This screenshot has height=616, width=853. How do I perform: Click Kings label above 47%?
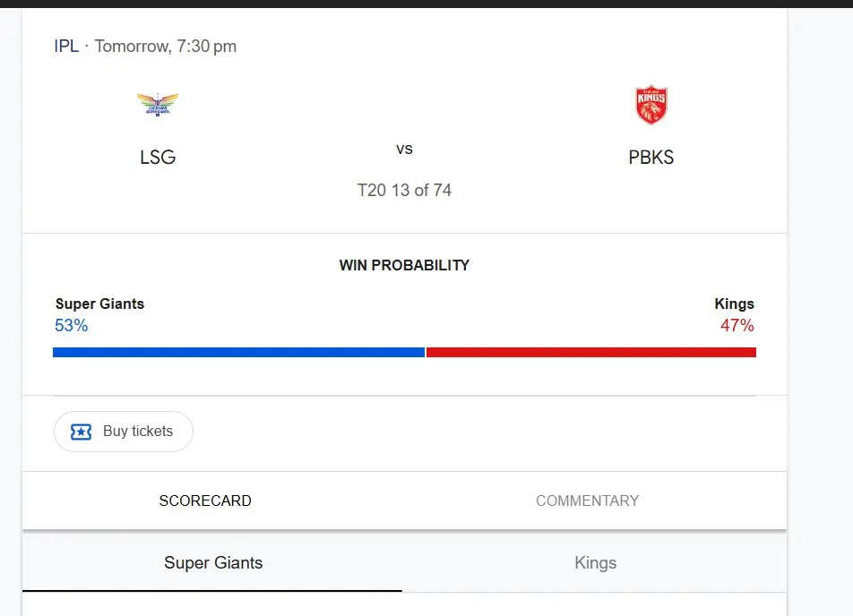tap(734, 304)
